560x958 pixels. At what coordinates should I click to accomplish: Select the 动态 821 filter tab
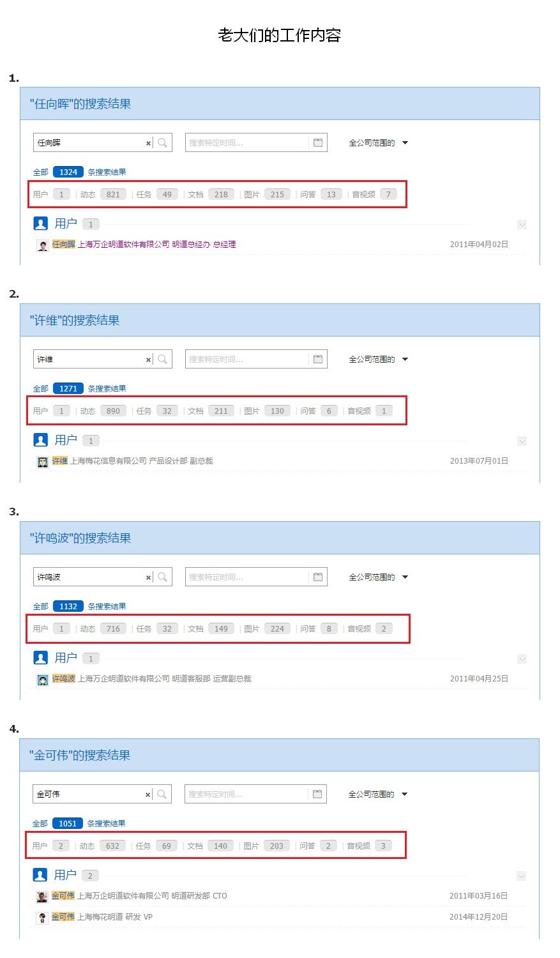tap(103, 194)
